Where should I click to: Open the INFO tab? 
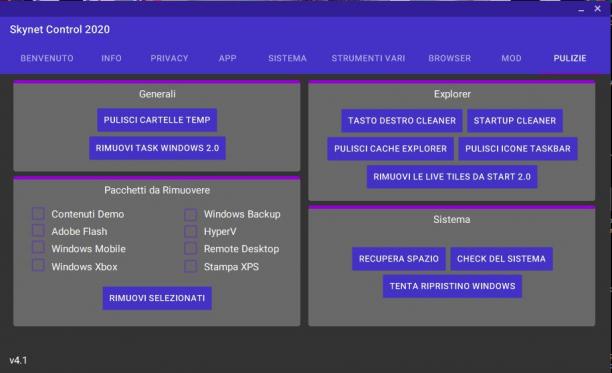click(x=111, y=58)
